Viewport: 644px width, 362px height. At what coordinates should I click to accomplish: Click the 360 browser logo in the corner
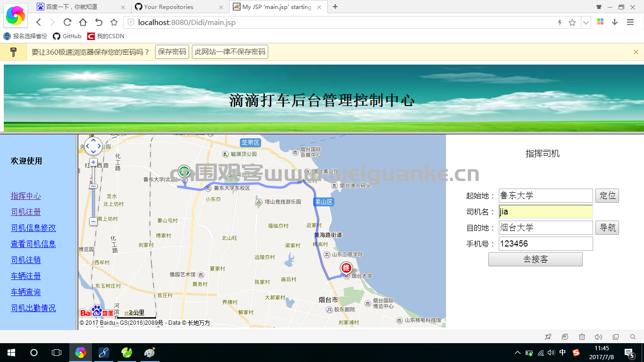point(16,16)
